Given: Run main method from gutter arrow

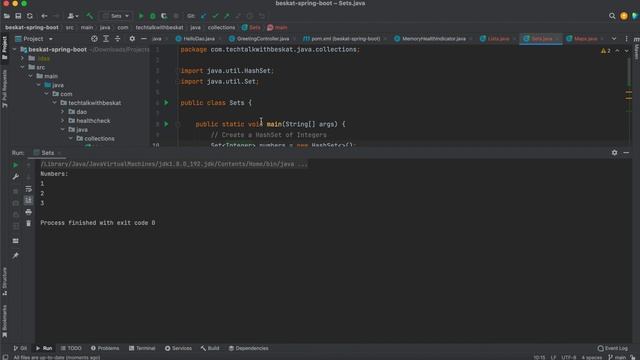Looking at the screenshot, I should click(x=166, y=124).
